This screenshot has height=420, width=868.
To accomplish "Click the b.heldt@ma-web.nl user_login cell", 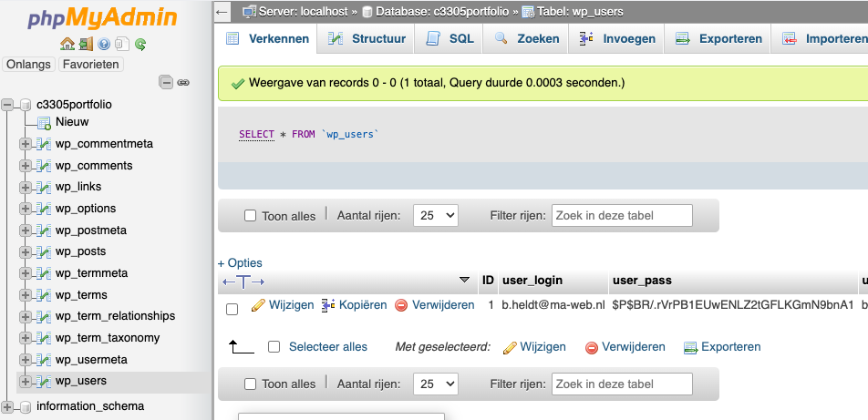I will pos(553,305).
